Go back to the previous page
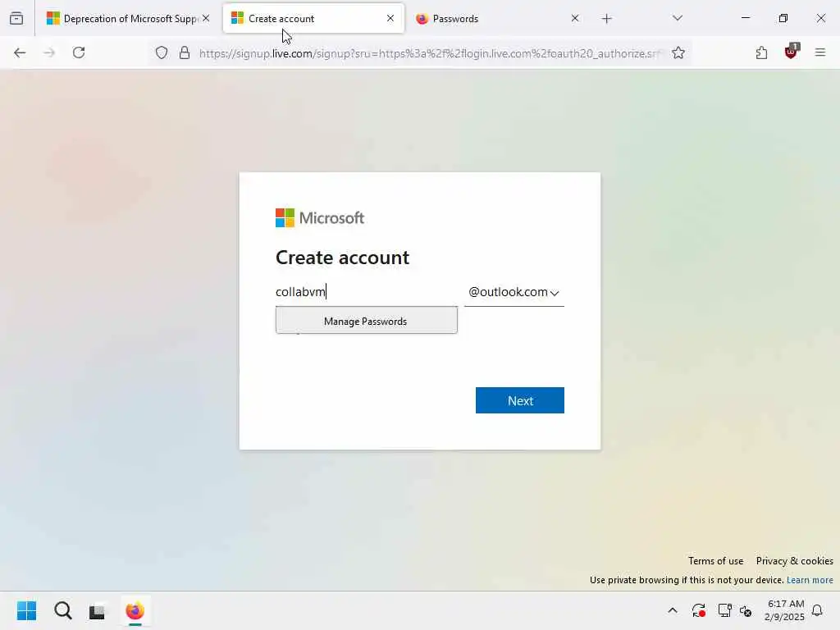Screen dimensions: 840x630 [20, 52]
